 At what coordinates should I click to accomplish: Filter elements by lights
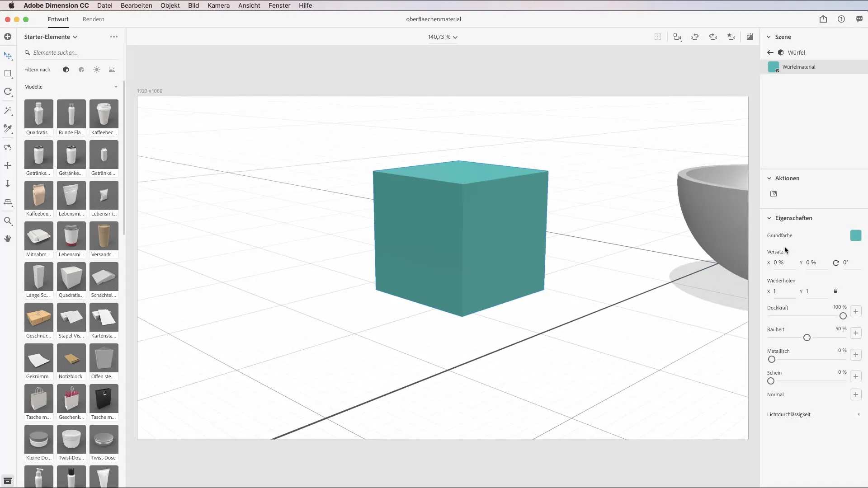click(x=97, y=70)
